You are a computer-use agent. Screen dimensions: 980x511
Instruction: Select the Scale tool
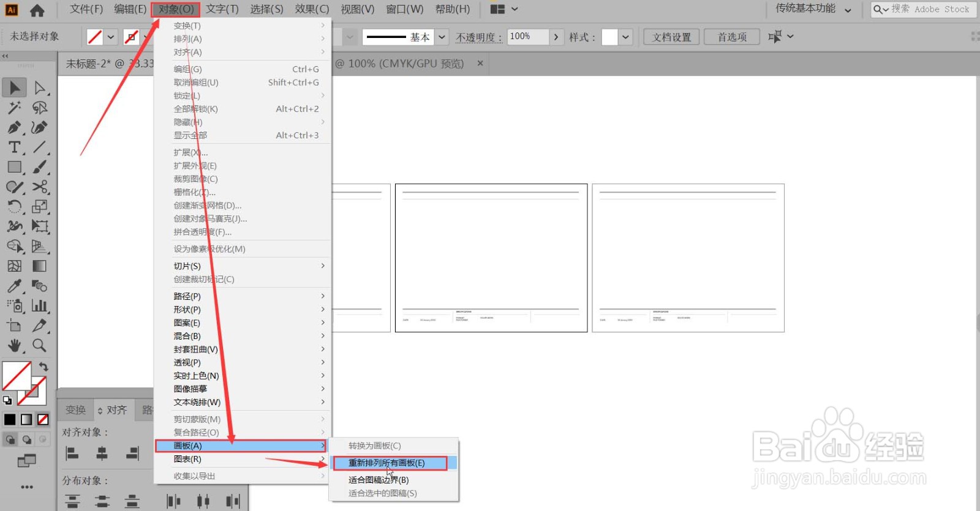(x=40, y=206)
